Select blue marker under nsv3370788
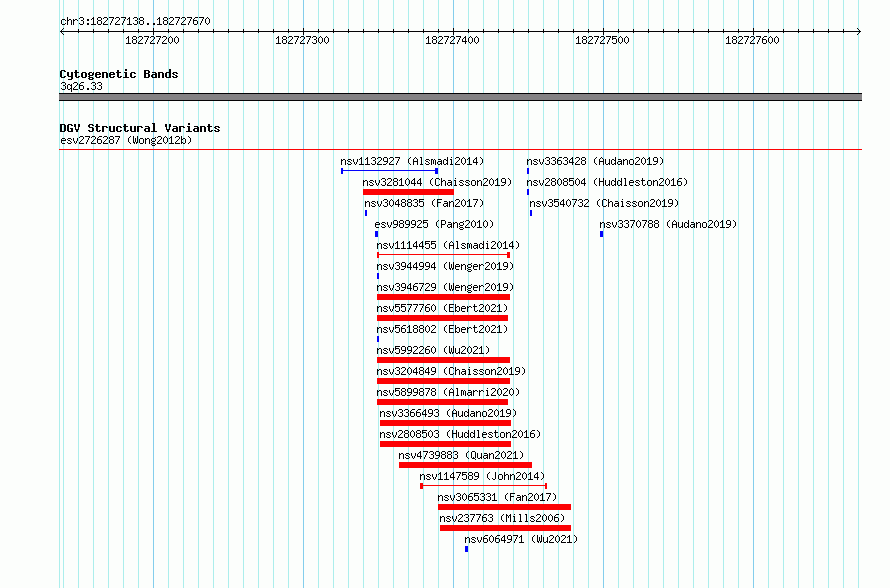Image resolution: width=890 pixels, height=588 pixels. 602,234
